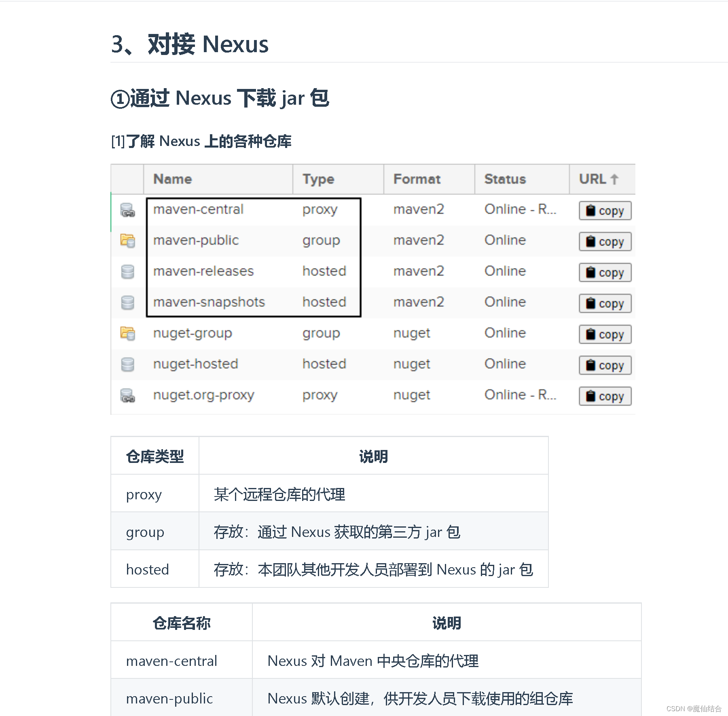The image size is (728, 716).
Task: Click the proxy type of maven-central row
Action: (x=320, y=210)
